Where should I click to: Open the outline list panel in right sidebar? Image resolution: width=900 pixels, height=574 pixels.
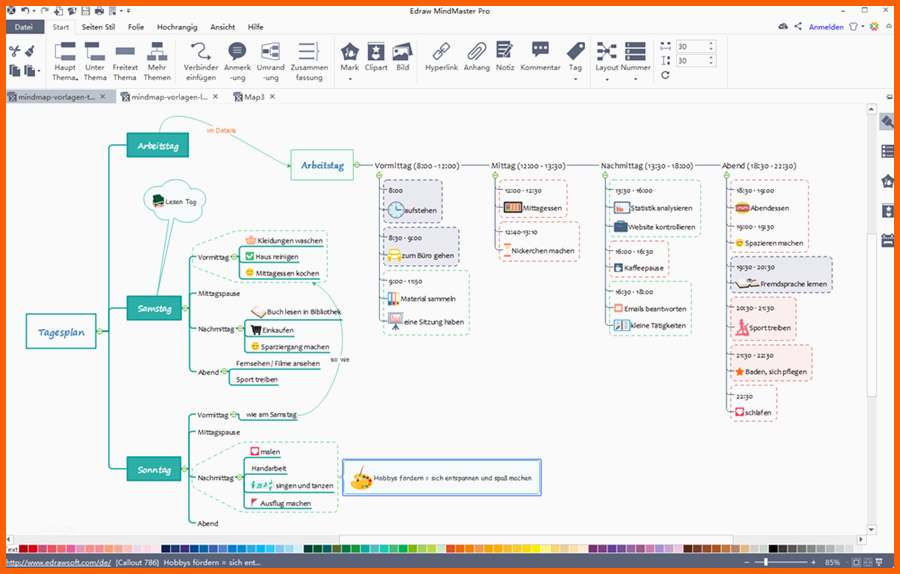[887, 152]
